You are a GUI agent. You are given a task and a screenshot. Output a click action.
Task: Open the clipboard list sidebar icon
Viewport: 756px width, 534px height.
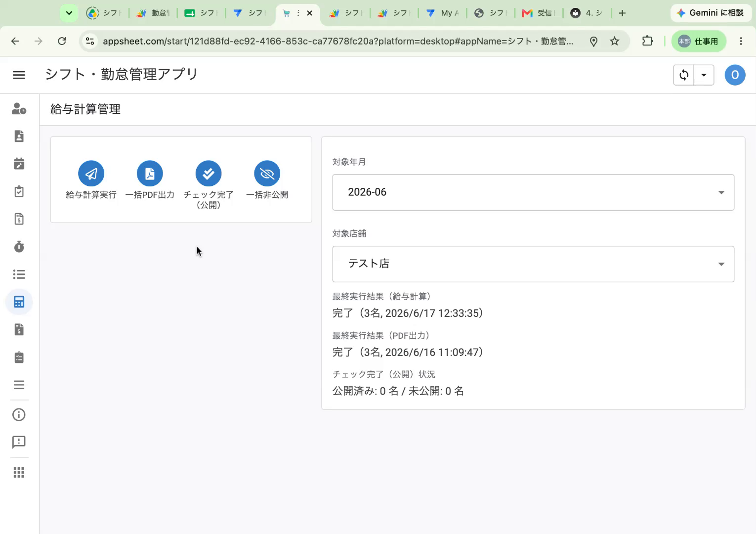[x=19, y=357]
